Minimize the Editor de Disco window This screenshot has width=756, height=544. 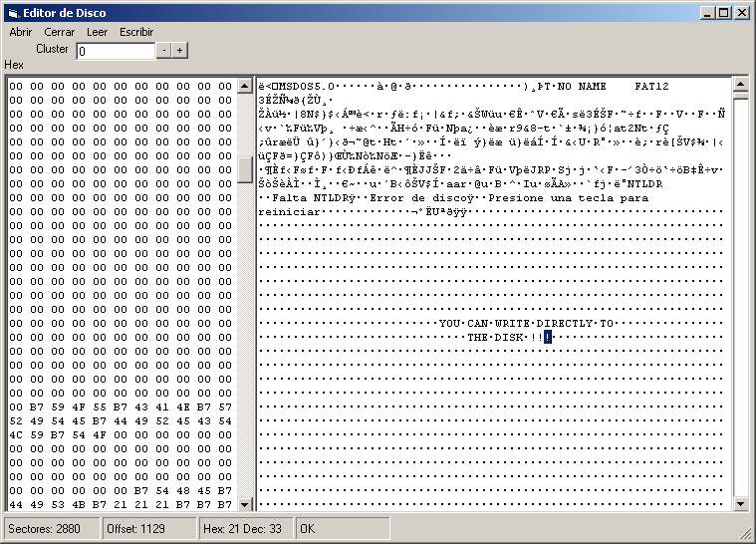tap(708, 13)
